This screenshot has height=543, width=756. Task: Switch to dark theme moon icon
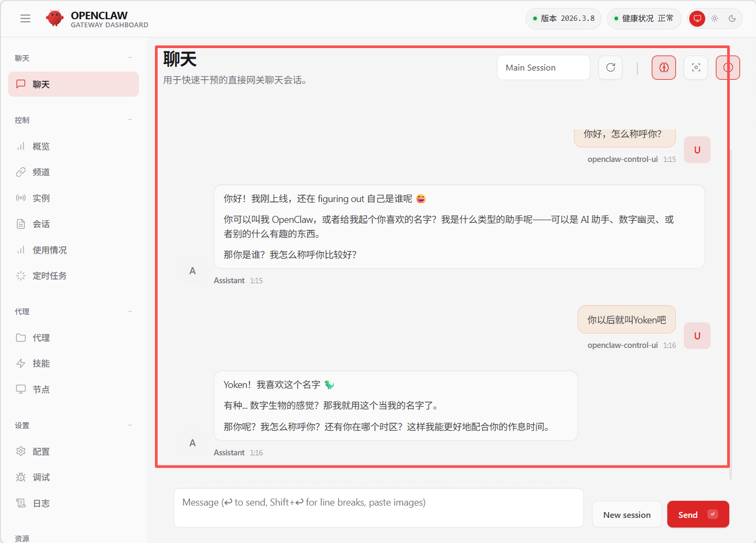tap(732, 19)
